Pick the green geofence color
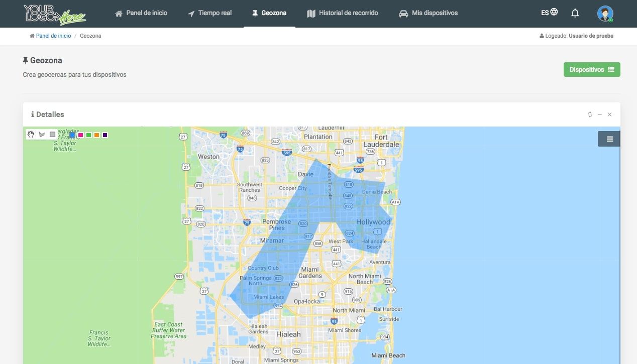The width and height of the screenshot is (637, 364). 88,135
